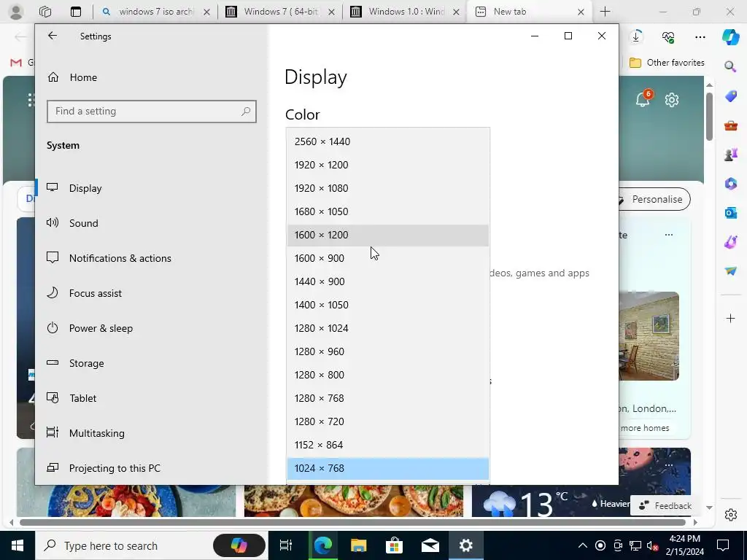Open Edge sidebar Tools briefcase icon

pyautogui.click(x=730, y=125)
